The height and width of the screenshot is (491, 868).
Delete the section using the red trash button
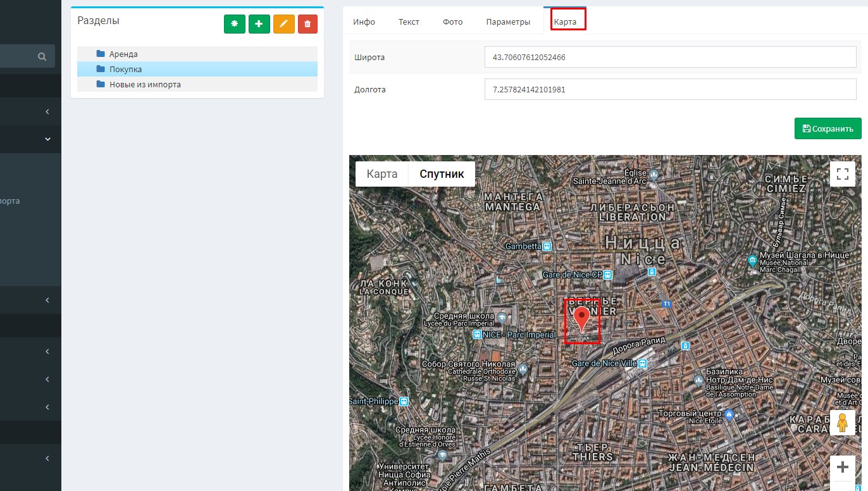tap(307, 24)
